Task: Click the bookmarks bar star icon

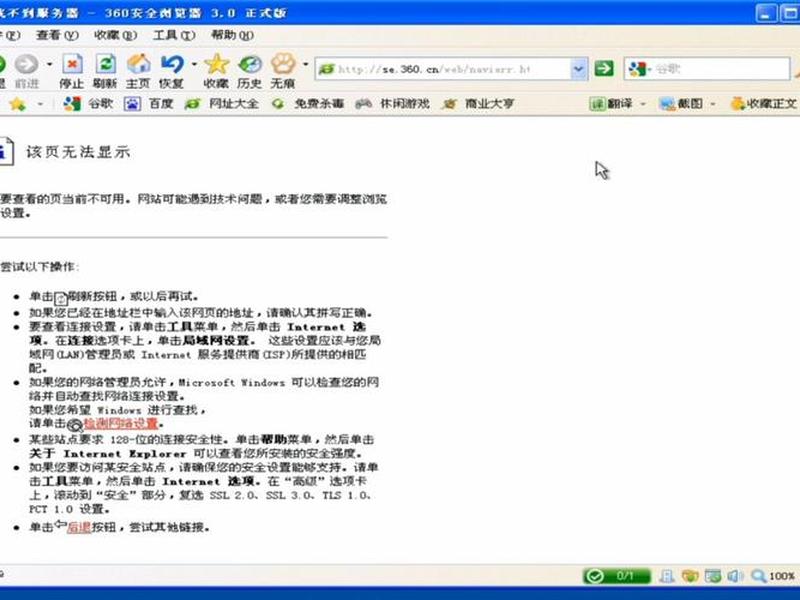Action: point(17,104)
